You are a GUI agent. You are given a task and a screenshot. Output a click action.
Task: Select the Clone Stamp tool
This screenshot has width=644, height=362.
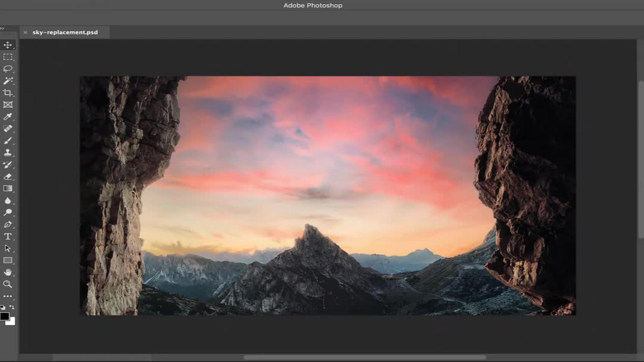(x=8, y=153)
